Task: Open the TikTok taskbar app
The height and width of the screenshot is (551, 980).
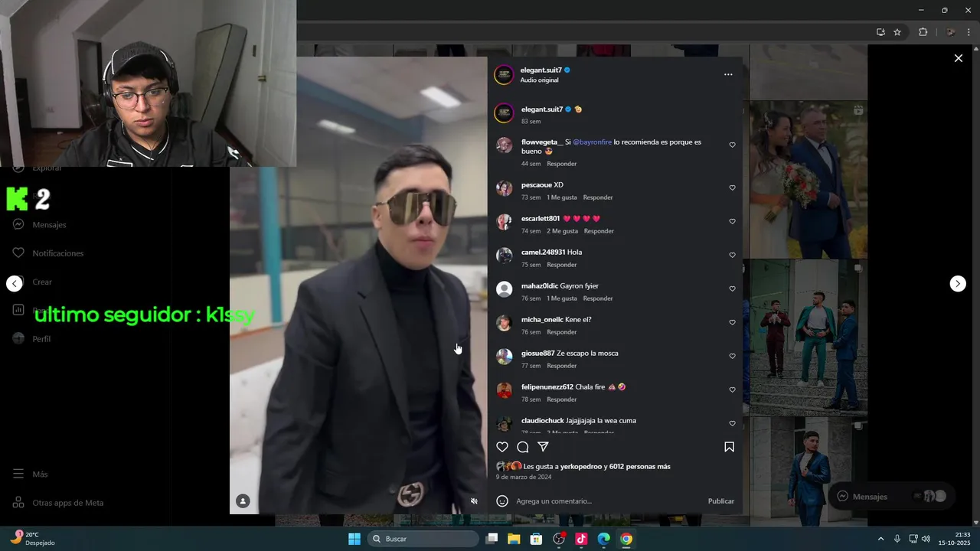Action: (581, 539)
